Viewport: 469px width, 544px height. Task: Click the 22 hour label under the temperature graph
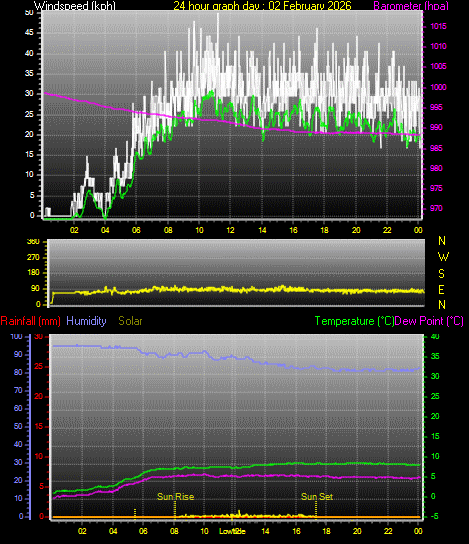coord(388,531)
